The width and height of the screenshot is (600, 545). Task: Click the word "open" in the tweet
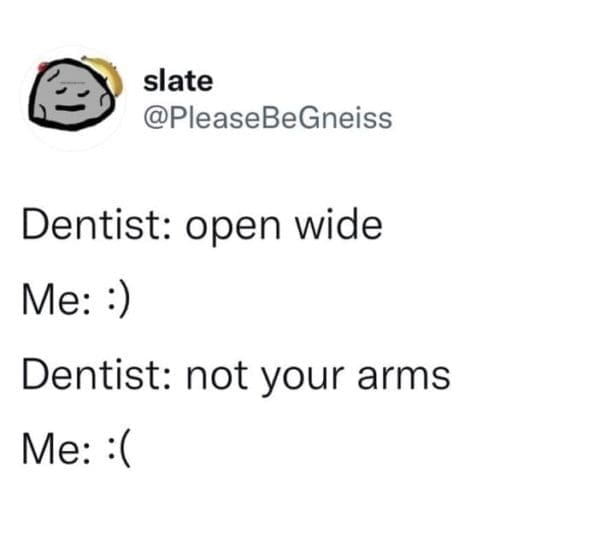(x=233, y=228)
